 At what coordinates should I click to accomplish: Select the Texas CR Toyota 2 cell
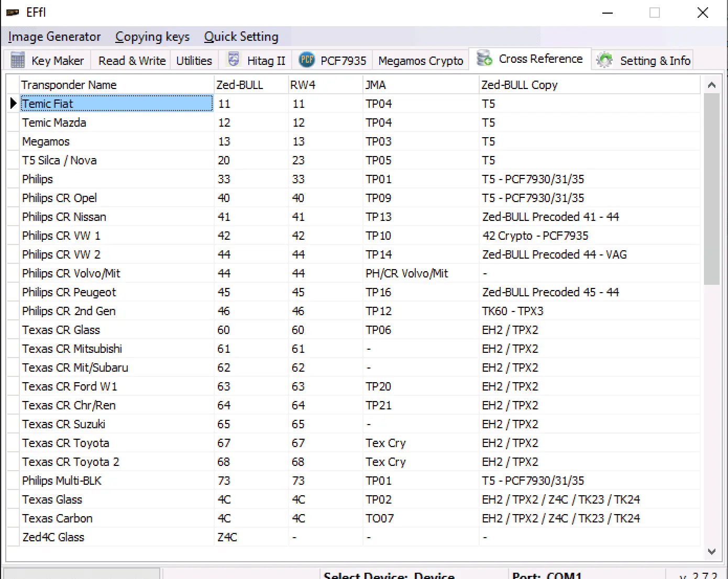click(x=117, y=462)
